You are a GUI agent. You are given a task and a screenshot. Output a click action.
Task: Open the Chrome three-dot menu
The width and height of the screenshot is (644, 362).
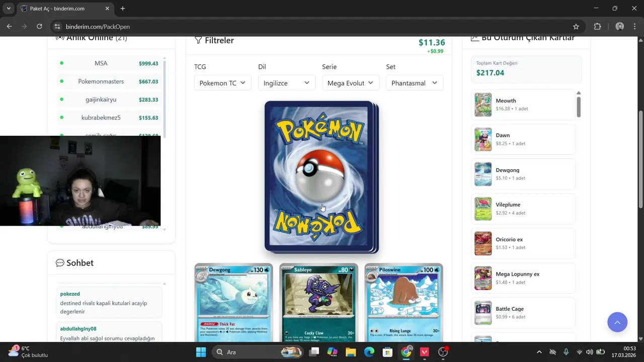click(635, 27)
